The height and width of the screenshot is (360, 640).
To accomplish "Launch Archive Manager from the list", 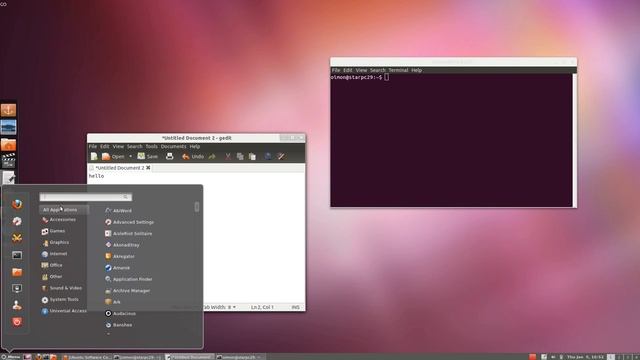I will pyautogui.click(x=127, y=291).
